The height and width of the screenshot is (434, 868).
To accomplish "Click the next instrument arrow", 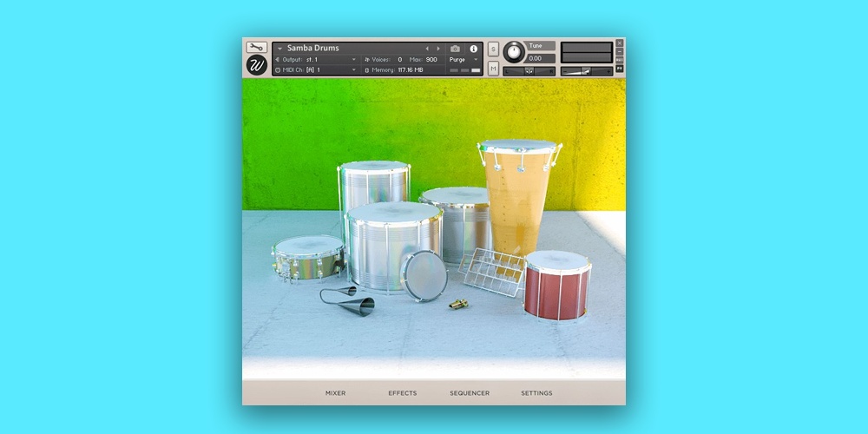I will point(438,49).
